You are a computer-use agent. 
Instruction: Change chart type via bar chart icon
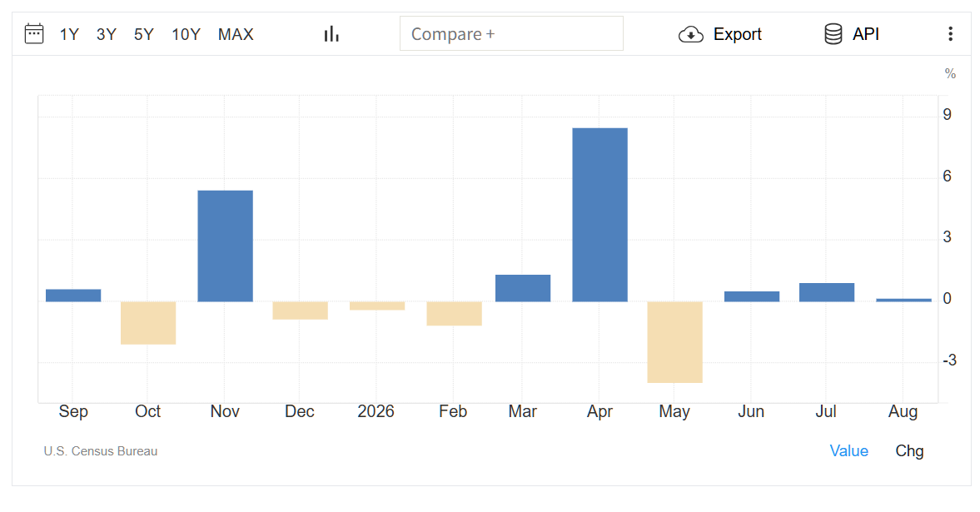click(331, 34)
